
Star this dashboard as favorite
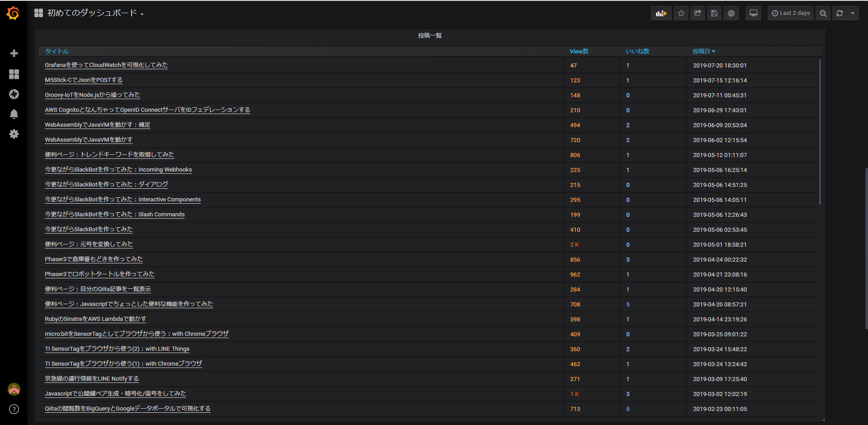681,13
